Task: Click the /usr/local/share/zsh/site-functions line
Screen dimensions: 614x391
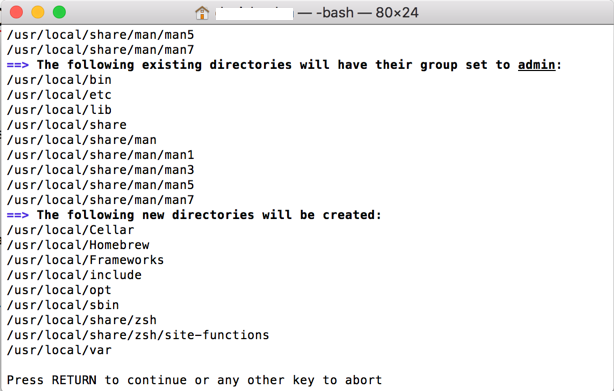Action: pyautogui.click(x=138, y=335)
